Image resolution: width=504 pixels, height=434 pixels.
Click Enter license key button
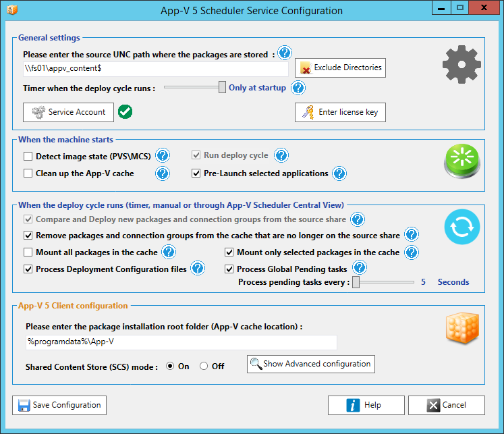340,112
